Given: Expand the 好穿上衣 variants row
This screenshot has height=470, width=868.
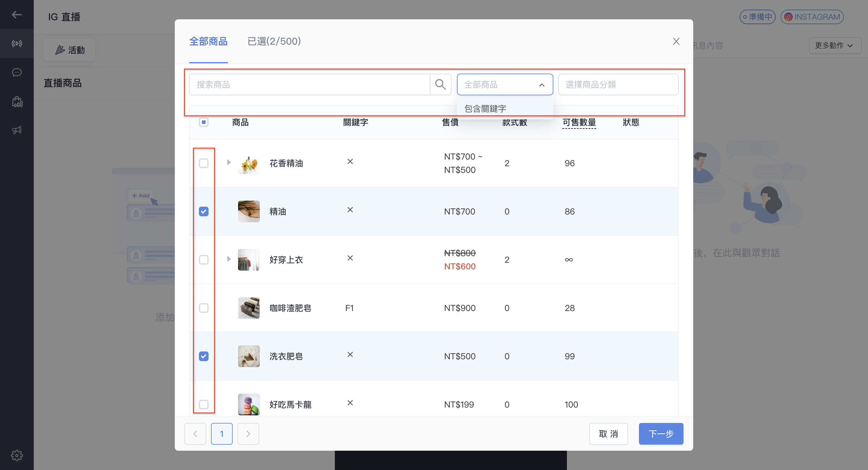Looking at the screenshot, I should point(229,259).
